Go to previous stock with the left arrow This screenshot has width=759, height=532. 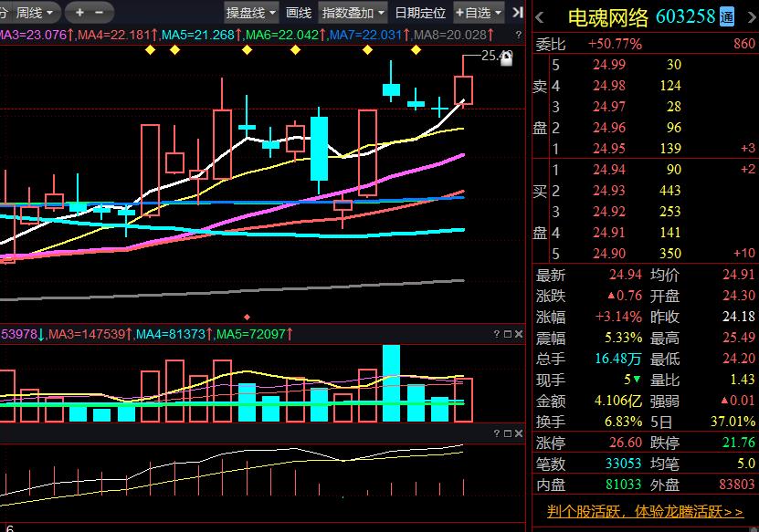pyautogui.click(x=540, y=18)
